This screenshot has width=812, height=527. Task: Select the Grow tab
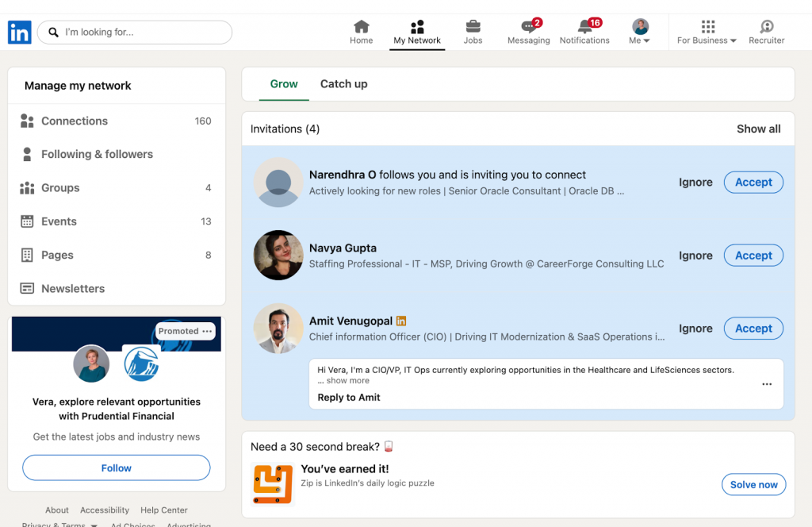coord(285,83)
